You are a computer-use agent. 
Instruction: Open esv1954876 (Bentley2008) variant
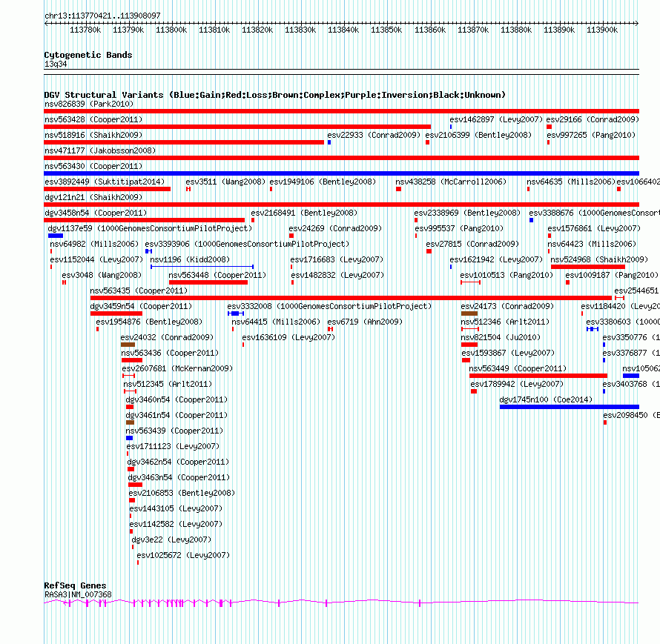(x=149, y=322)
